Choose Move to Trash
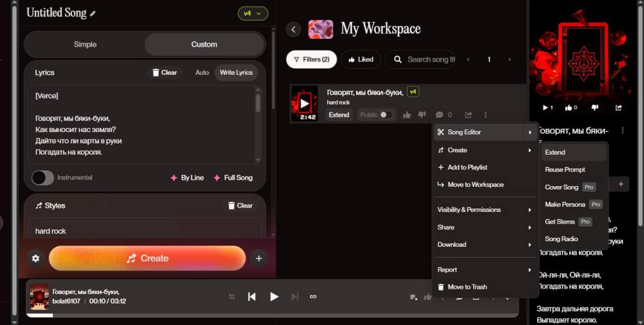Screen dimensions: 644x325 486,287
